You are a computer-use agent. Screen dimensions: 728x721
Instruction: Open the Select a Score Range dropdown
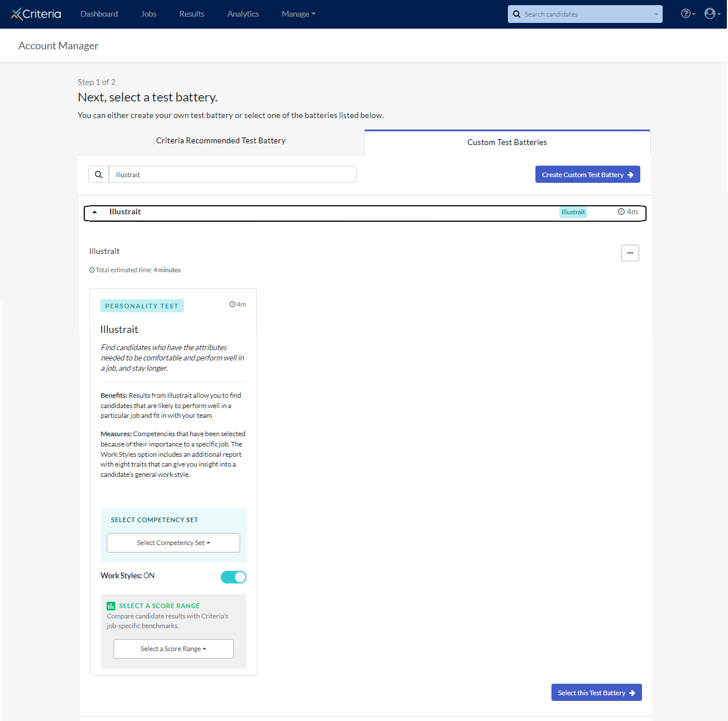point(173,649)
